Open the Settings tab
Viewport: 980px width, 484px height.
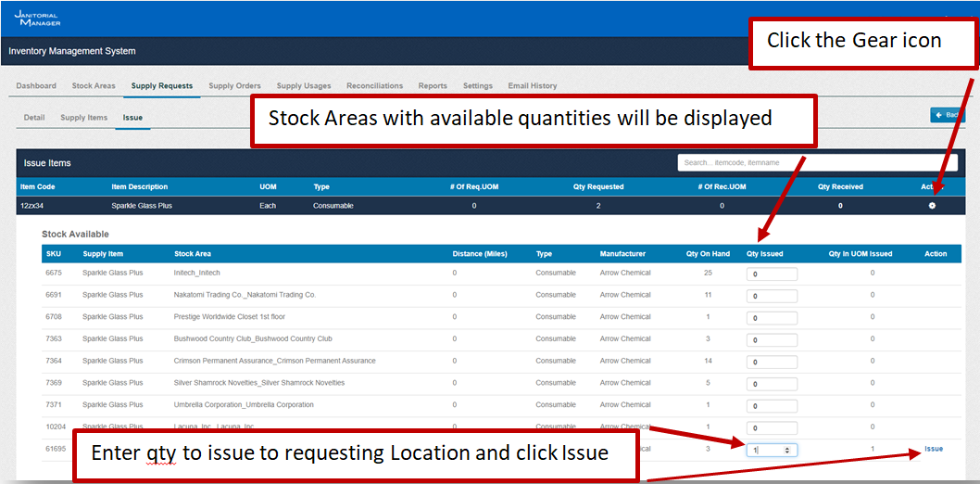[x=478, y=86]
